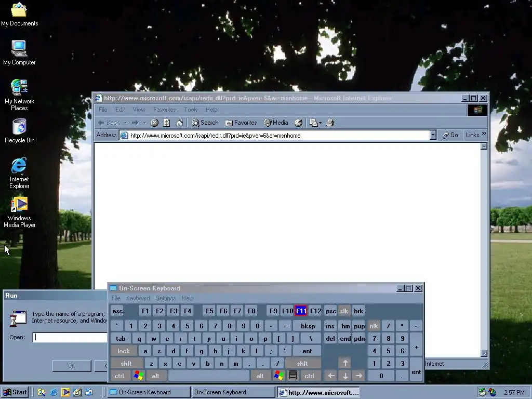This screenshot has width=532, height=399.
Task: Open the Back button history dropdown
Action: click(126, 123)
